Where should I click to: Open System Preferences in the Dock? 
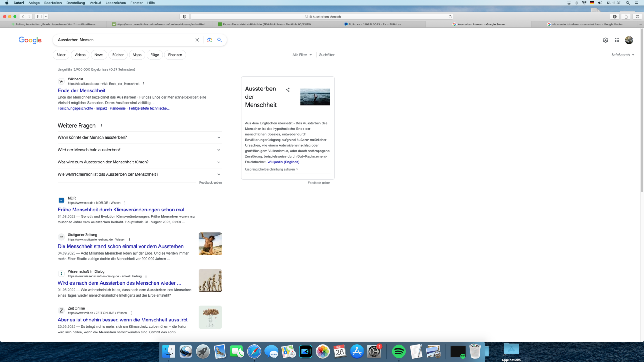(374, 351)
